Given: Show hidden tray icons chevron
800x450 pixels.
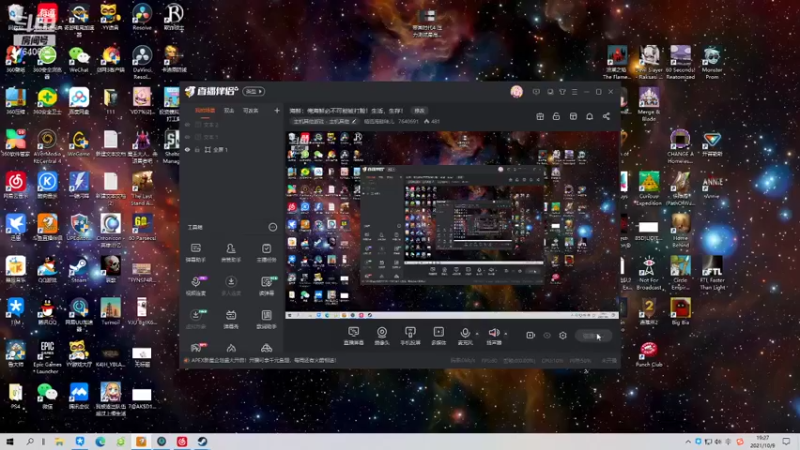Looking at the screenshot, I should tap(688, 441).
